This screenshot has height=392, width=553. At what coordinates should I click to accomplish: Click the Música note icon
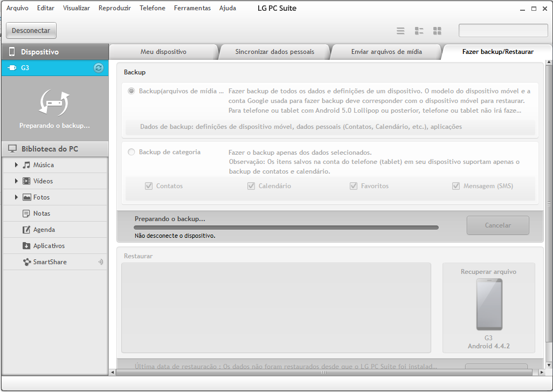[26, 165]
